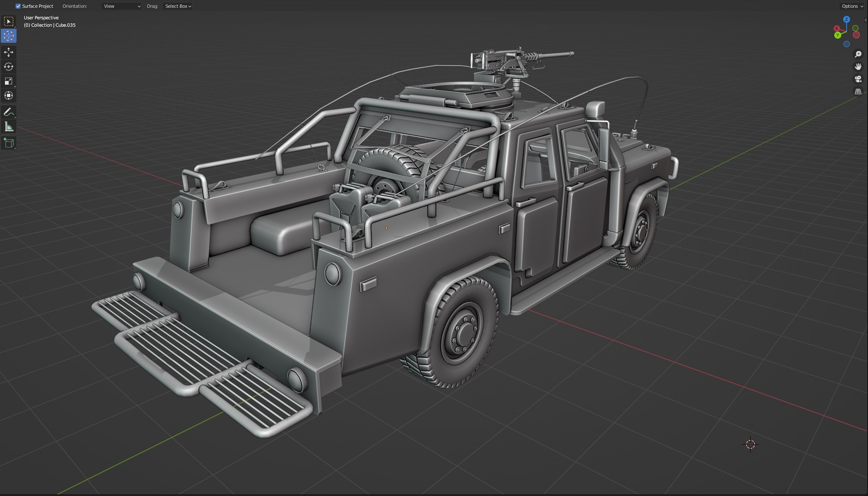Select the Move tool
Viewport: 868px width, 496px height.
[8, 52]
